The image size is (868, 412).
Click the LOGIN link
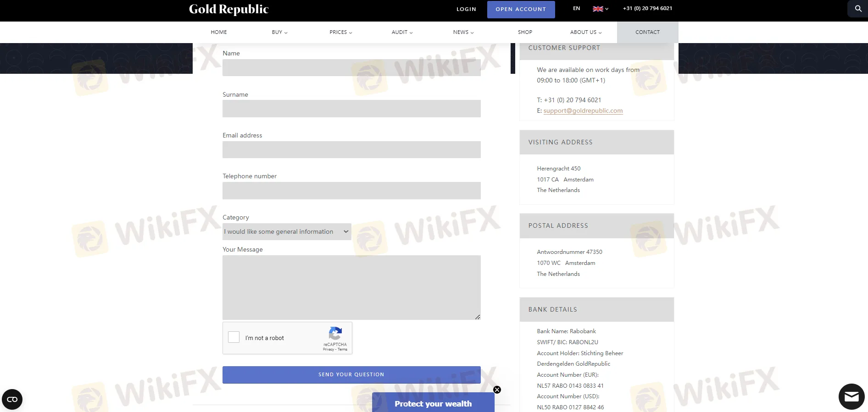point(466,9)
